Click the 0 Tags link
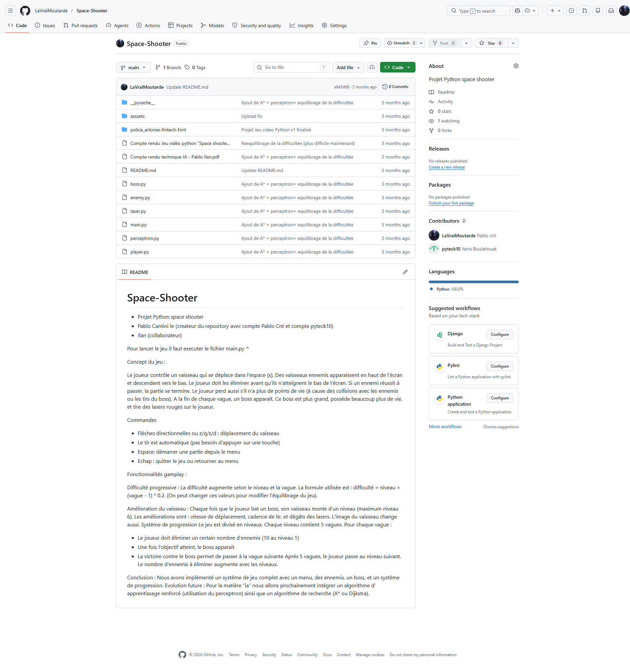 pos(195,67)
